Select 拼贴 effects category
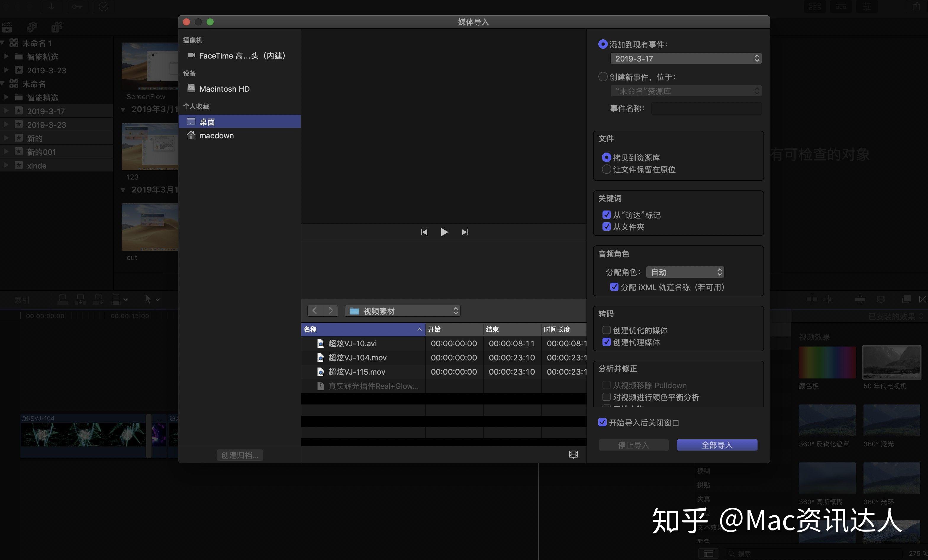This screenshot has width=928, height=560. pos(703,485)
